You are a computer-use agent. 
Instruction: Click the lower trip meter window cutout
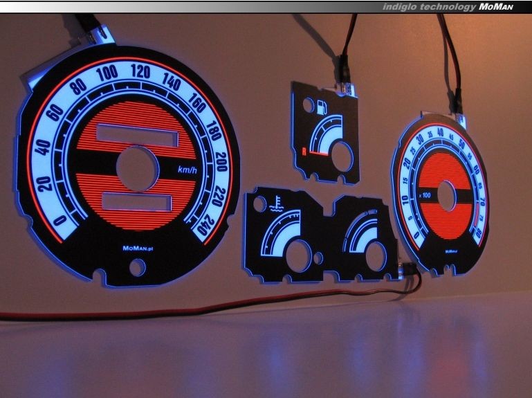pos(137,201)
